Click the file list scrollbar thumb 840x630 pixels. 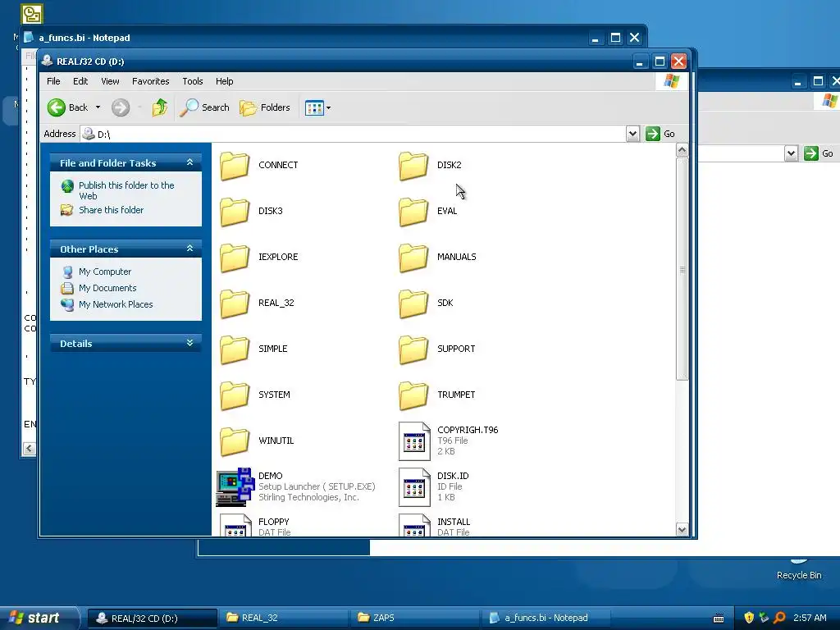[x=682, y=269]
